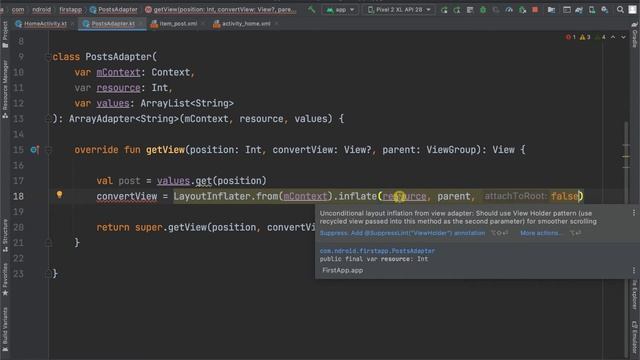The width and height of the screenshot is (640, 360).
Task: Click the Run app rerun icon
Action: click(x=444, y=9)
